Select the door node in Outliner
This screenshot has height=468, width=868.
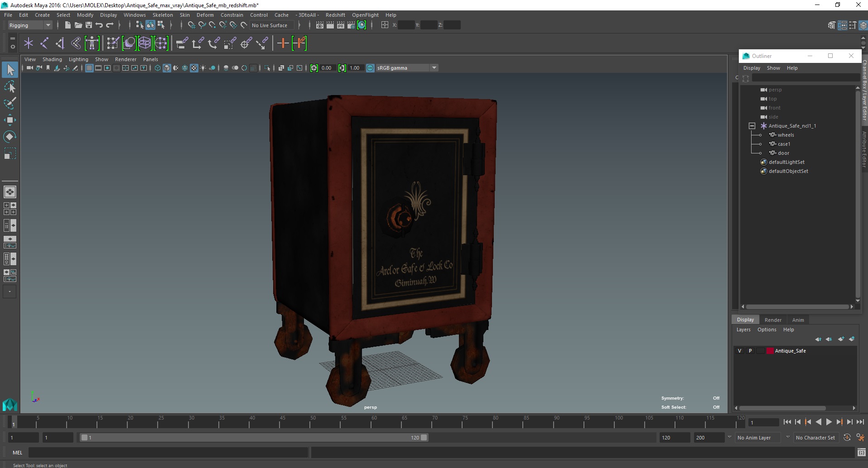783,153
